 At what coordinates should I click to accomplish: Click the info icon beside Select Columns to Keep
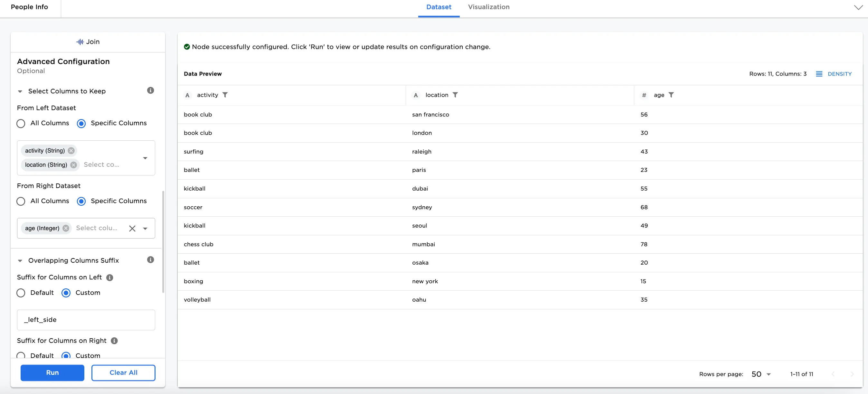(151, 90)
